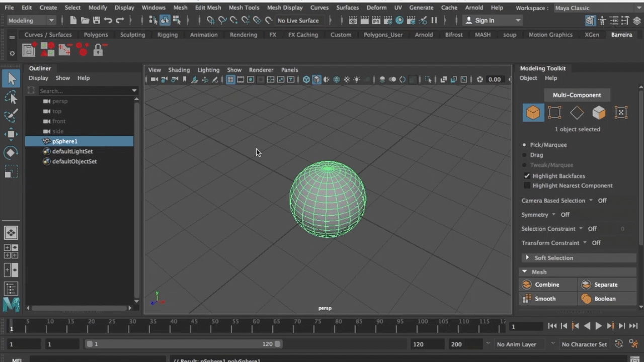Uncheck Highlight Backfaces checkbox
The image size is (644, 362).
527,176
